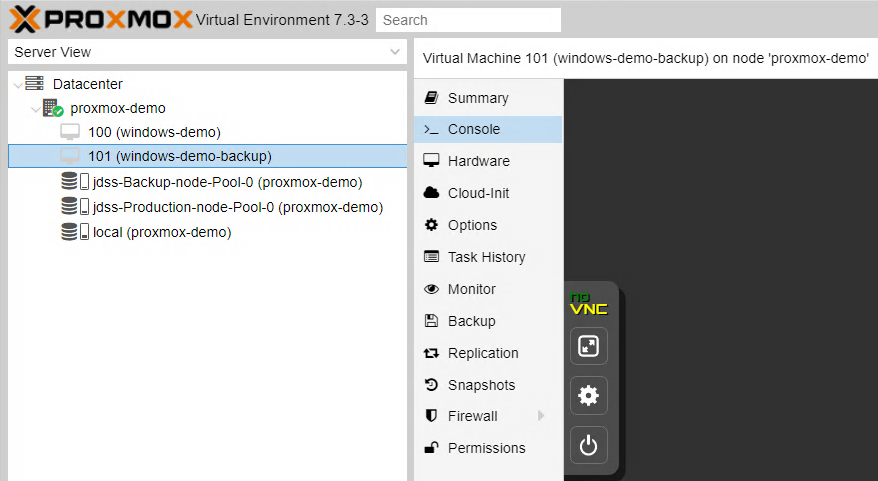Click the Summary book icon
The image size is (878, 481).
pos(431,97)
